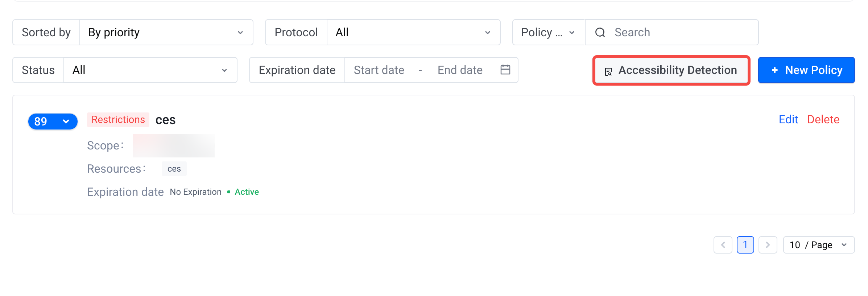
Task: Edit the ces policy
Action: pos(788,119)
